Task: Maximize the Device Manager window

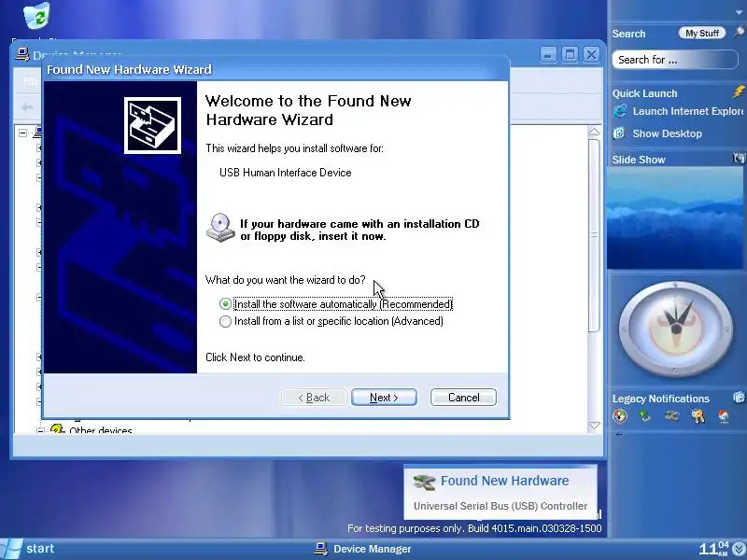Action: click(x=570, y=55)
